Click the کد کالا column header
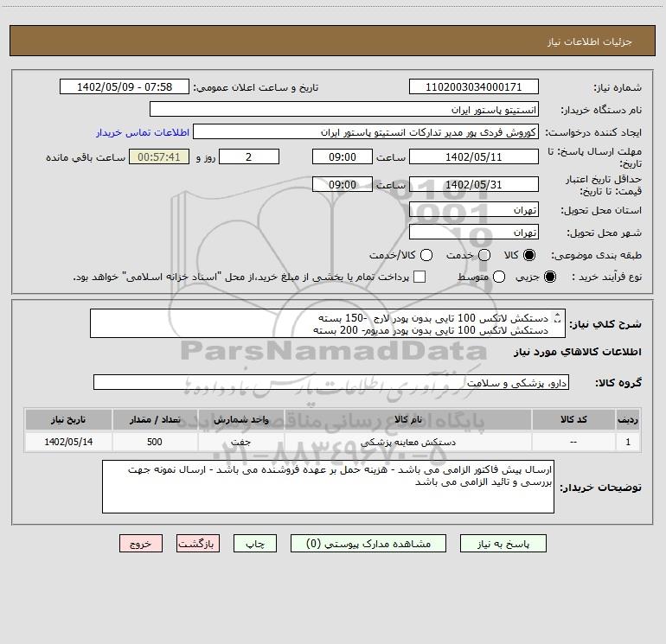 pos(573,419)
